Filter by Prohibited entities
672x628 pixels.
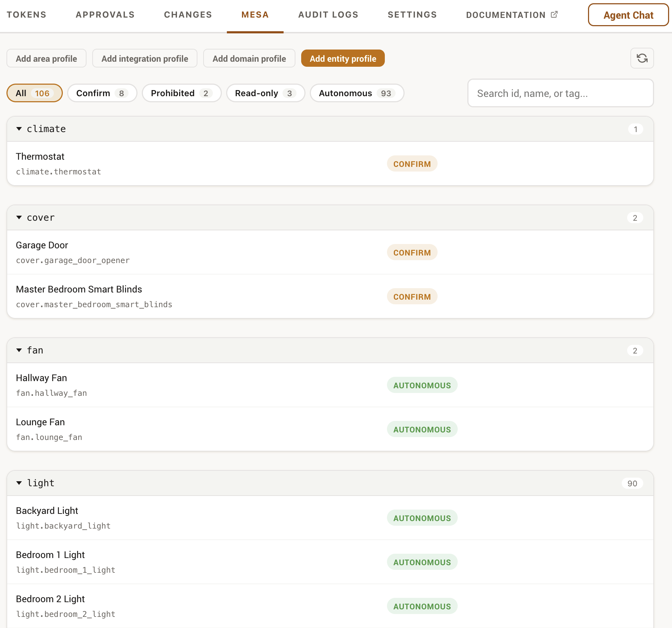click(x=182, y=93)
